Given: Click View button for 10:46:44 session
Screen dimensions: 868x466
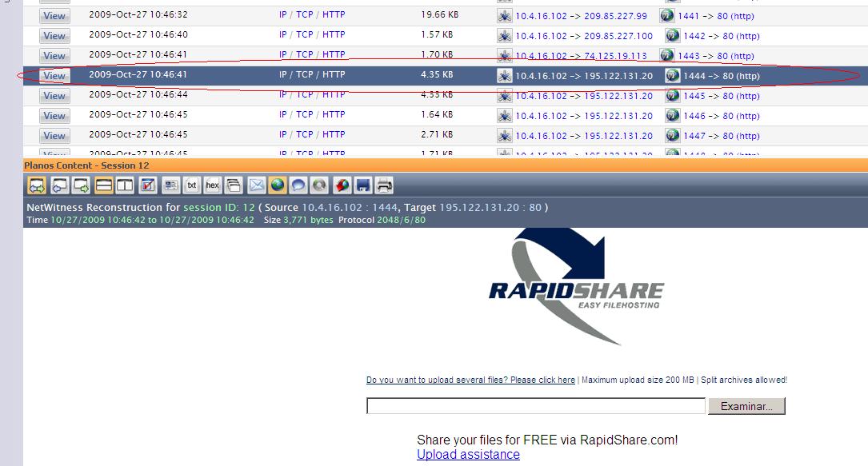Looking at the screenshot, I should [x=54, y=96].
